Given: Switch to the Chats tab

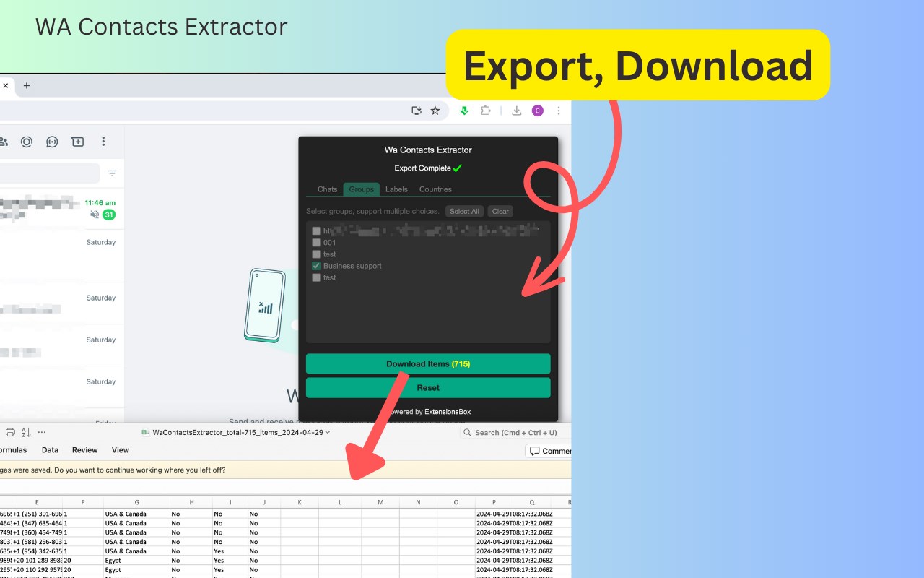Looking at the screenshot, I should tap(326, 189).
